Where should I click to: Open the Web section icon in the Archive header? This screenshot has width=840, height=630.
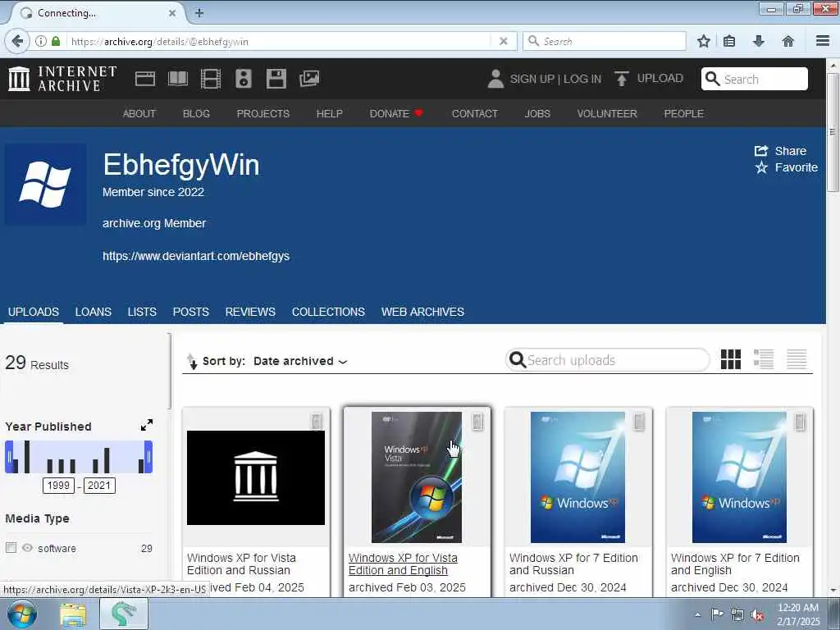(145, 79)
